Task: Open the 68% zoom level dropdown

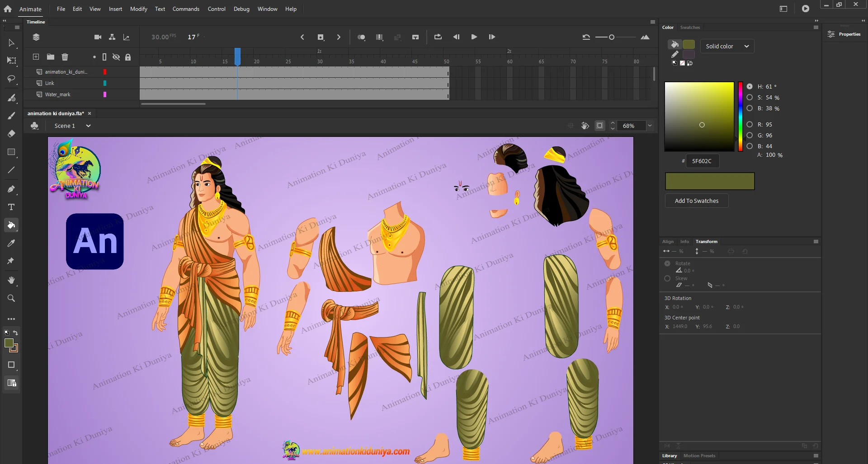Action: [650, 126]
